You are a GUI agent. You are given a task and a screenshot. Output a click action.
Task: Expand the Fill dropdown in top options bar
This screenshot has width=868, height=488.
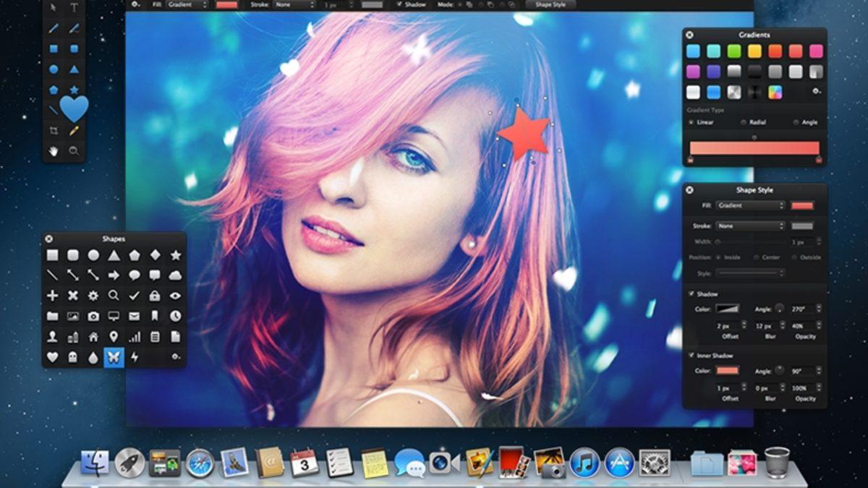pos(184,4)
